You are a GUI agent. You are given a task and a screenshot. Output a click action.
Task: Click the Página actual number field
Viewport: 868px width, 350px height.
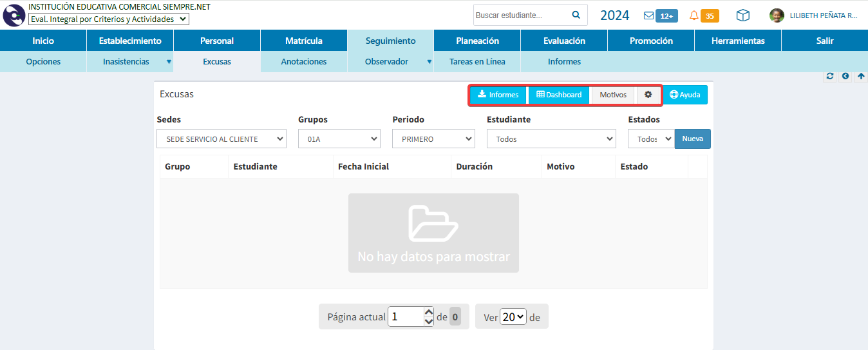coord(406,316)
